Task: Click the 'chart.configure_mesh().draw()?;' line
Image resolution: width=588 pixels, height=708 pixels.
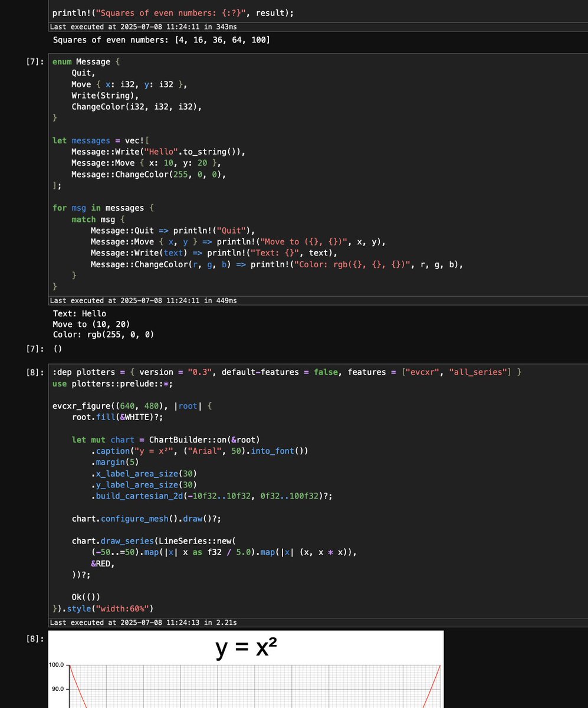Action: (146, 519)
